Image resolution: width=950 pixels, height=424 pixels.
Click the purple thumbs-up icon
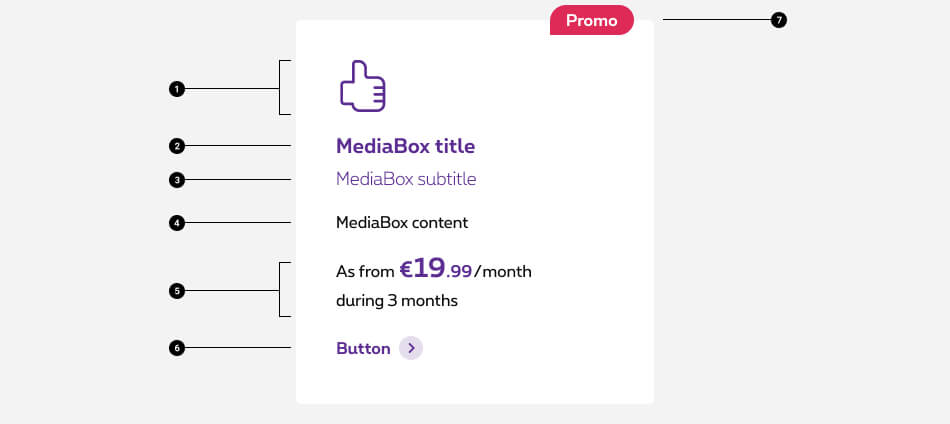tap(362, 86)
